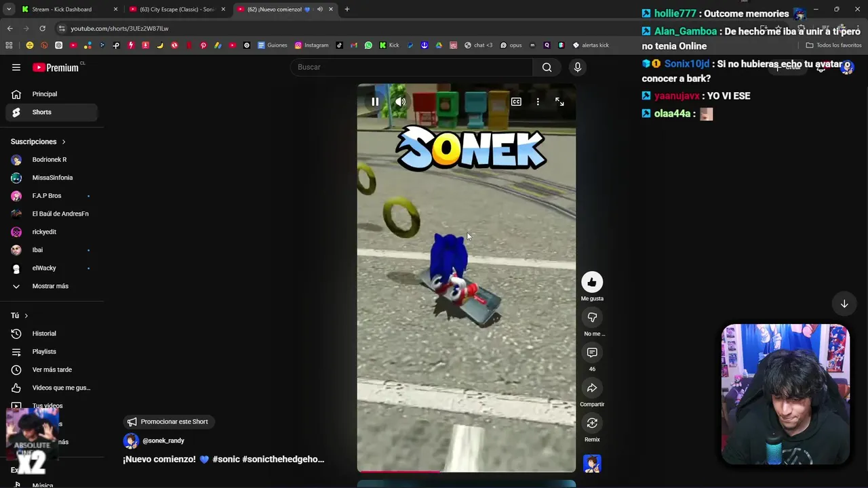This screenshot has height=488, width=868.
Task: Open the Short's three-dot more options menu
Action: pyautogui.click(x=538, y=102)
